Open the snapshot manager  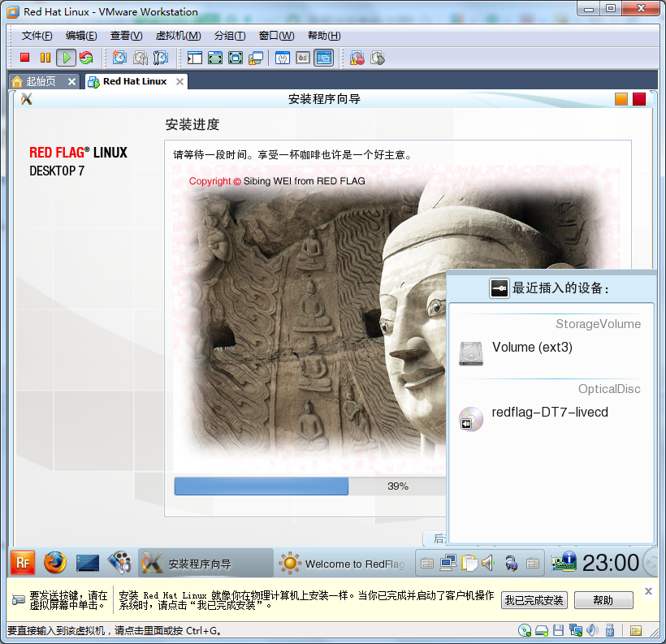point(161,58)
